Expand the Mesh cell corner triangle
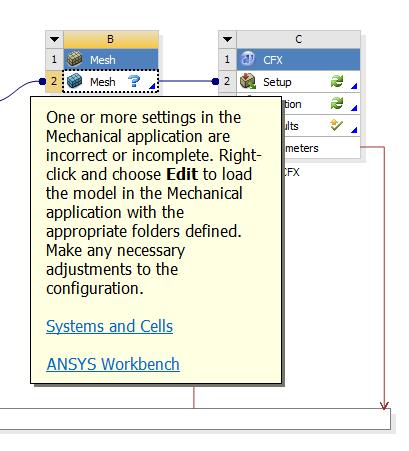Viewport: 409px width, 451px height. 152,86
